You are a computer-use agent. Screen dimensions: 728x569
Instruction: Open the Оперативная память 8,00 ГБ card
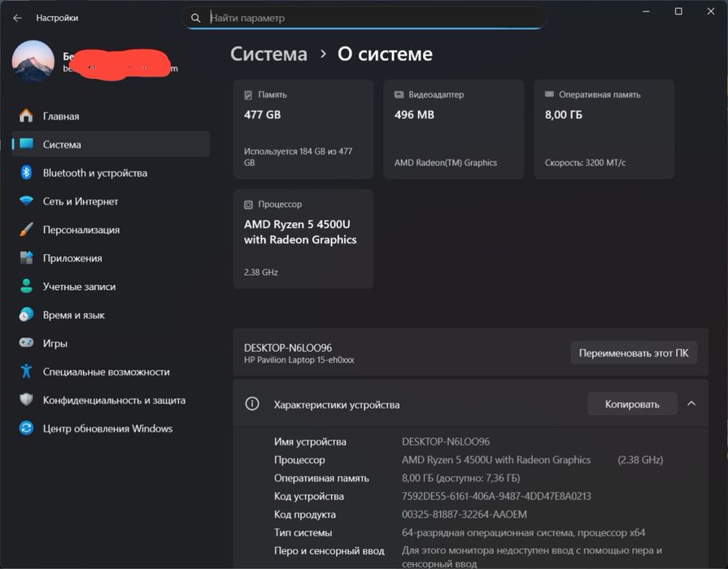(604, 129)
